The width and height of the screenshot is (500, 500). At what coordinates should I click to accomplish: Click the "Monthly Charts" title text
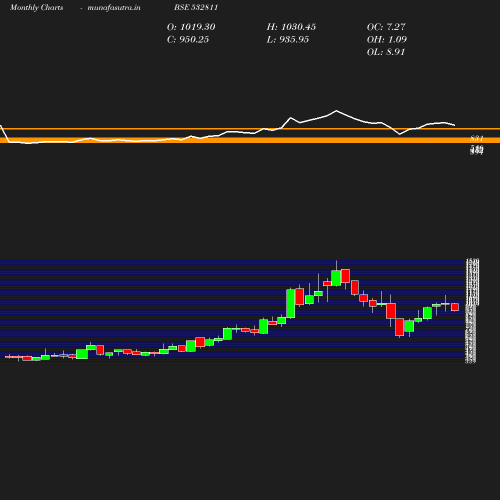(37, 7)
